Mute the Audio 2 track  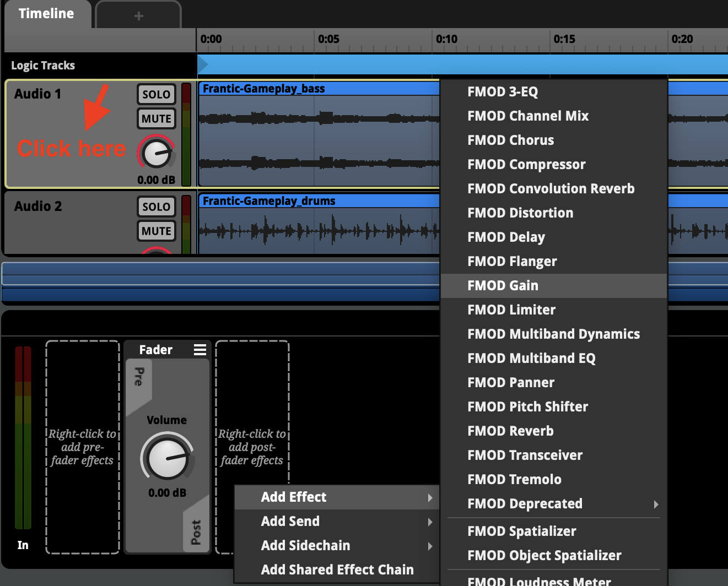tap(156, 231)
